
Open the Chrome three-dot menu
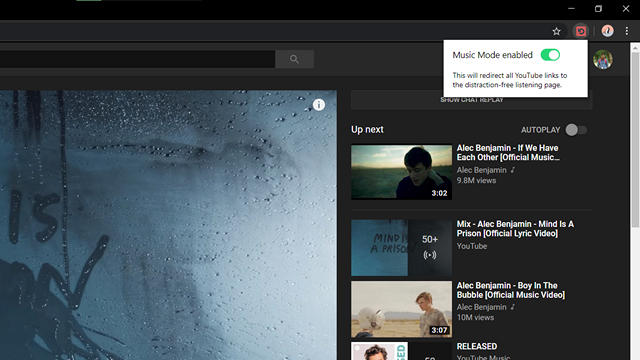(627, 31)
